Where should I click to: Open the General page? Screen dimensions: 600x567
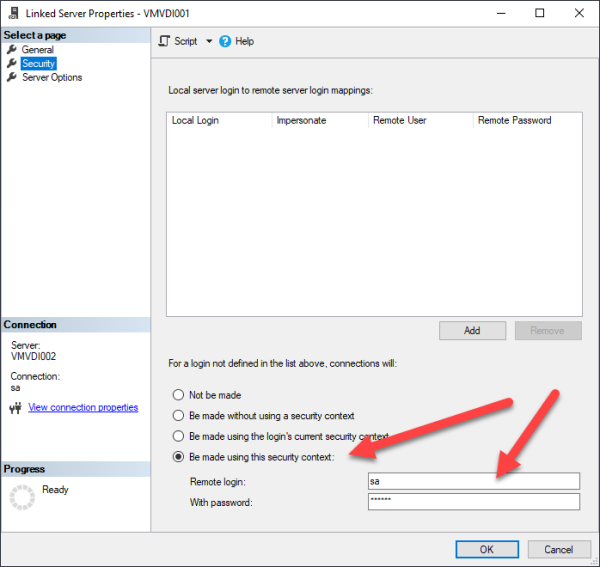pos(38,50)
